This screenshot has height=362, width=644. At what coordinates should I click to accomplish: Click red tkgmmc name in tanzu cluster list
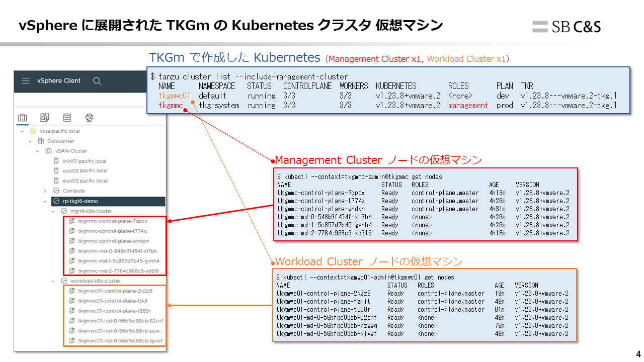(171, 106)
